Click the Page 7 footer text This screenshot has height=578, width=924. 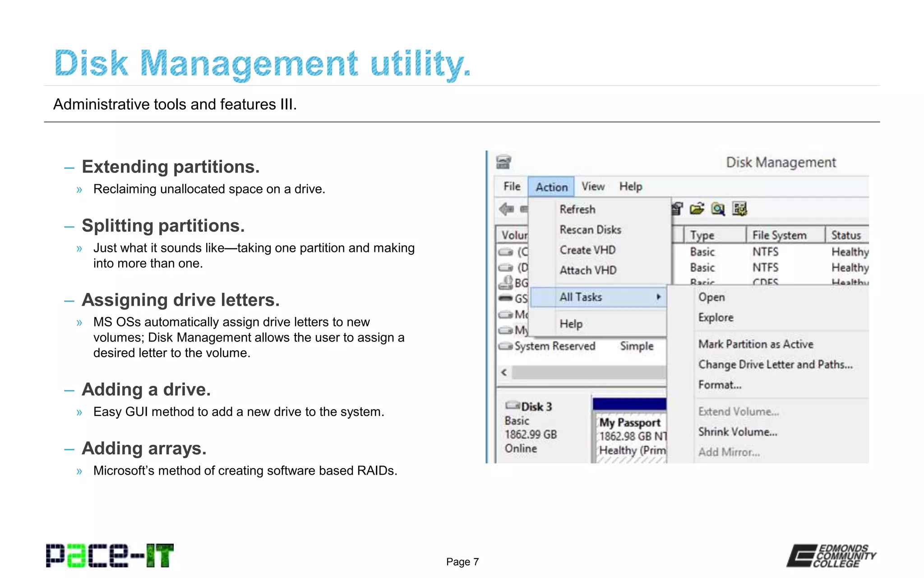coord(462,562)
